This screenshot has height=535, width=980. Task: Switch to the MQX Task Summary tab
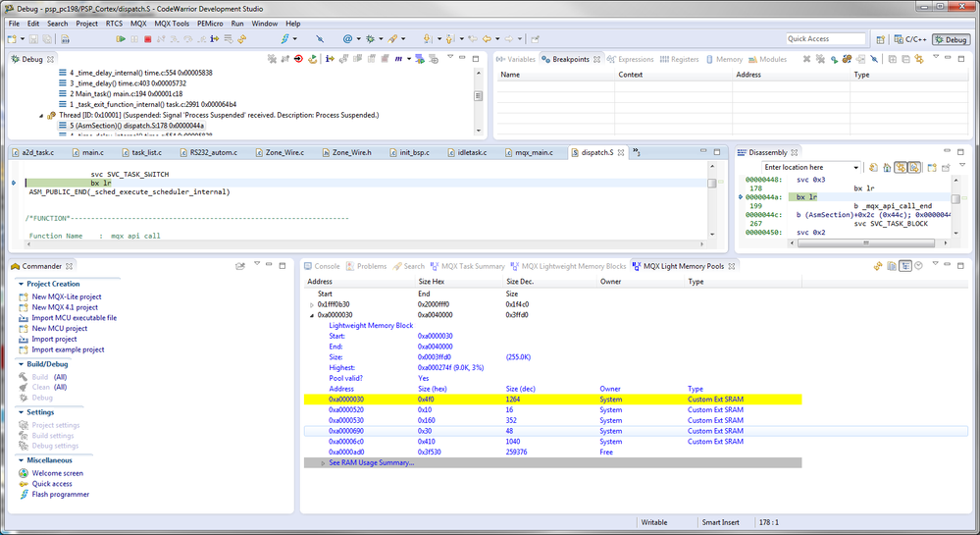point(472,266)
